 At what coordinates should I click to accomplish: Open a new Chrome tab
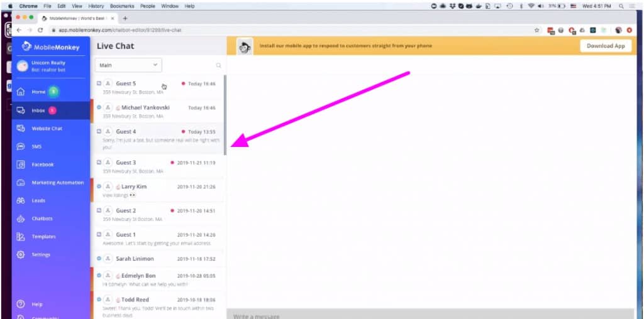(125, 18)
